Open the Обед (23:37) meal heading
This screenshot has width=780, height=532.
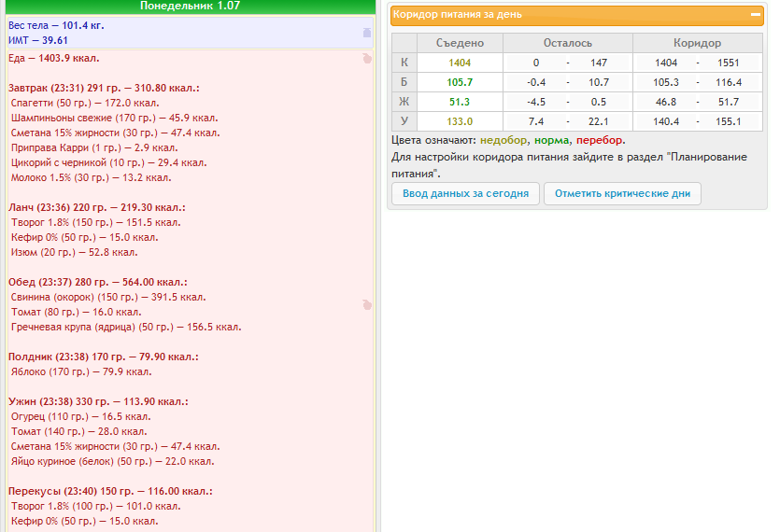coord(98,282)
